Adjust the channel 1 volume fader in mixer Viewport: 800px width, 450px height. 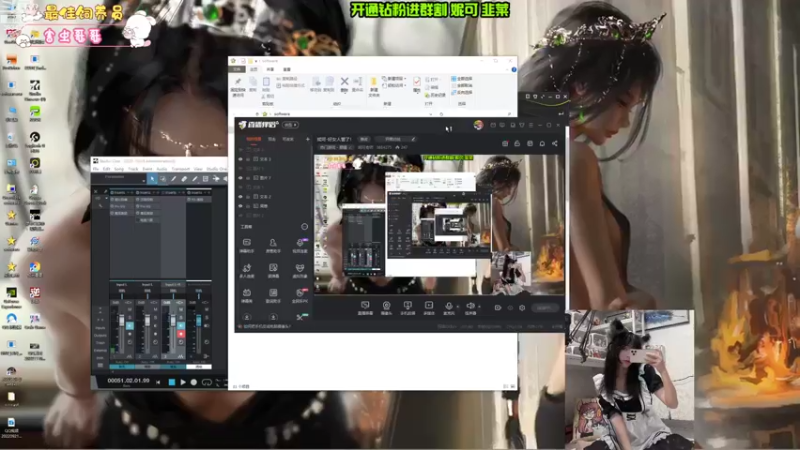click(121, 321)
